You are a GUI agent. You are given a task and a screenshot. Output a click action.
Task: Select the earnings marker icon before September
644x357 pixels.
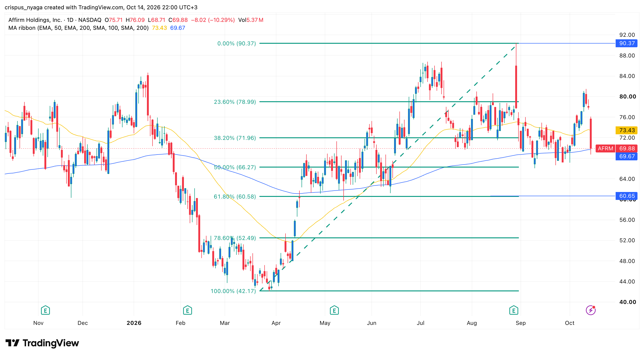[x=514, y=310]
